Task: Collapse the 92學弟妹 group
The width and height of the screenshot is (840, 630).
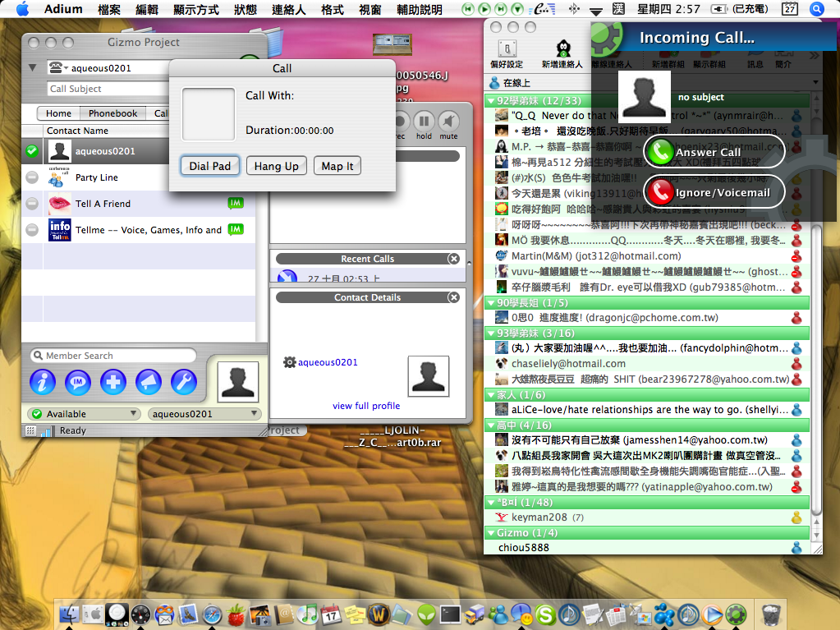Action: 491,101
